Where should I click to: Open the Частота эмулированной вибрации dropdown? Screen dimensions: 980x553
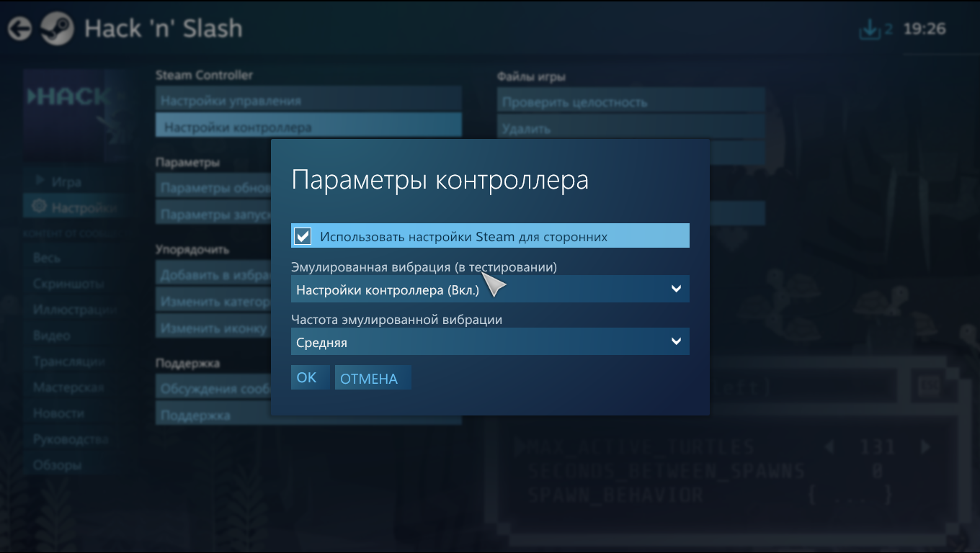[x=490, y=342]
